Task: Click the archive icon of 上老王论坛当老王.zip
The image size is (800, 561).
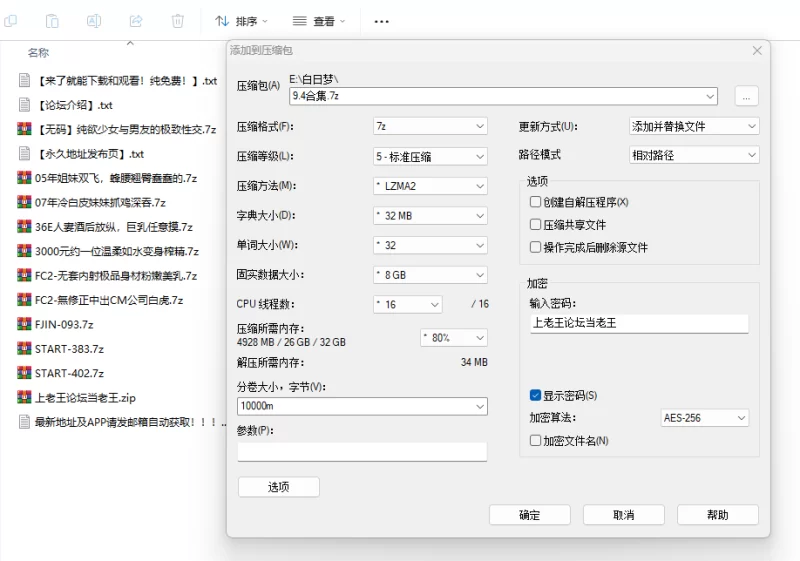Action: point(24,397)
